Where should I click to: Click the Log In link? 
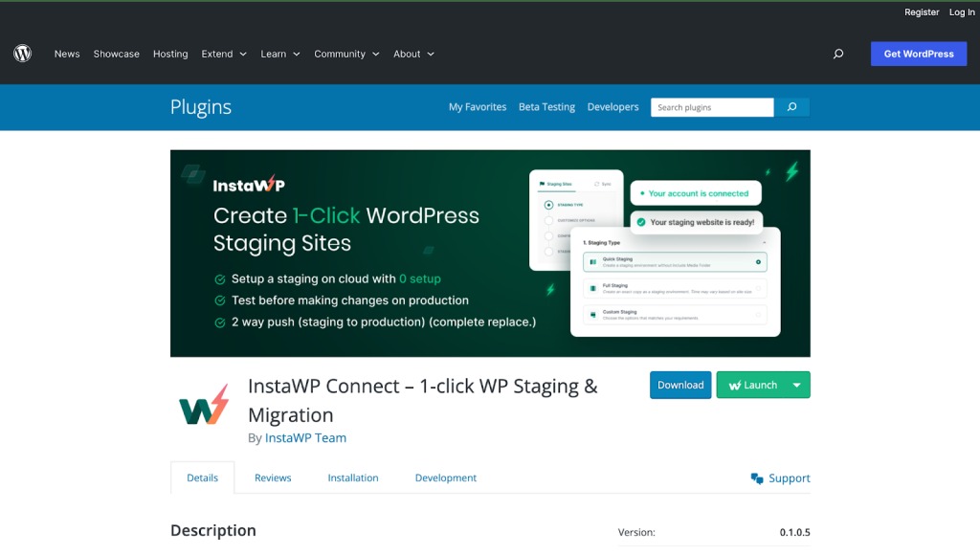click(961, 11)
